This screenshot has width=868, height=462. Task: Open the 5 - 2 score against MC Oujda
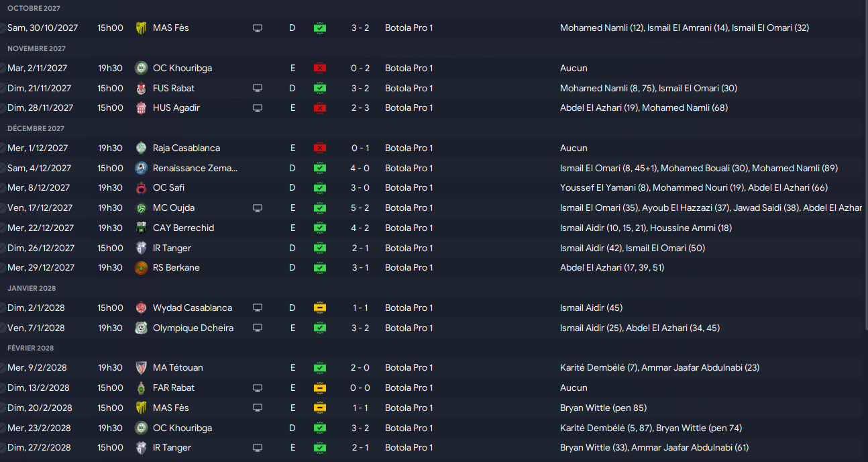tap(360, 207)
